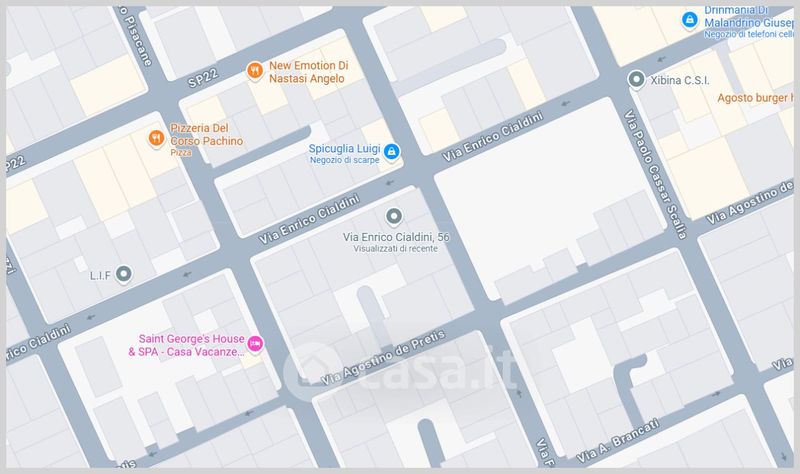Screen dimensions: 800x474
Task: Open the Spicuglia Luigi shoe shop marker
Action: [x=391, y=152]
